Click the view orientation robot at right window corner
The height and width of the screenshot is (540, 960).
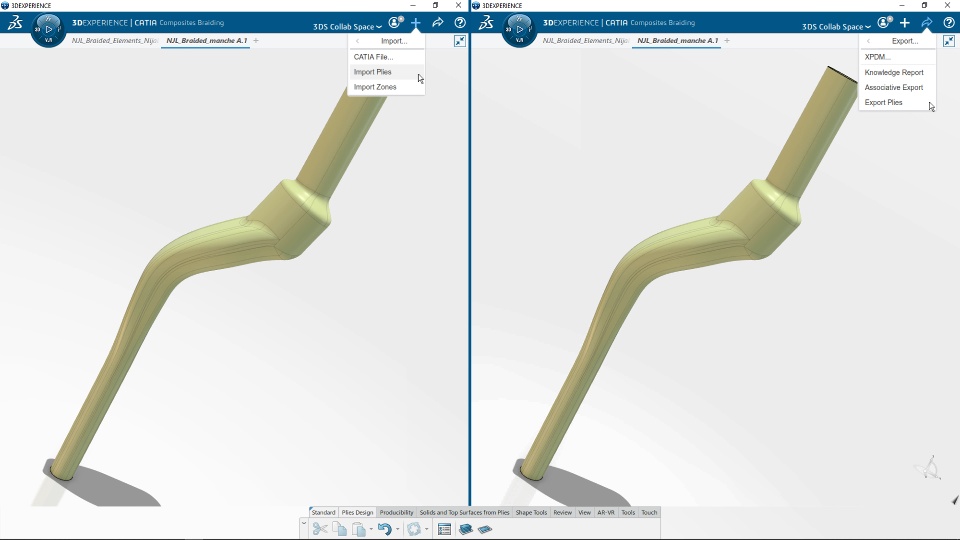pos(929,468)
